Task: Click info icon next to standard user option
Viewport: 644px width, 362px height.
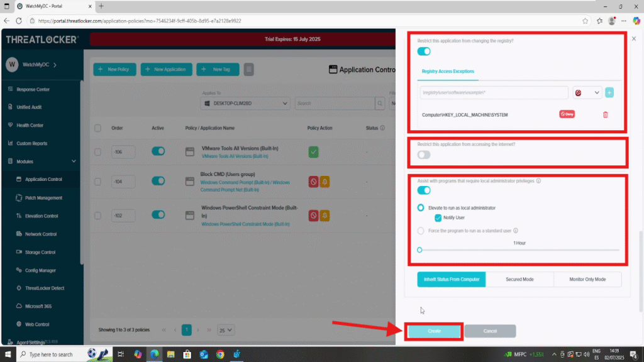Action: [x=516, y=231]
